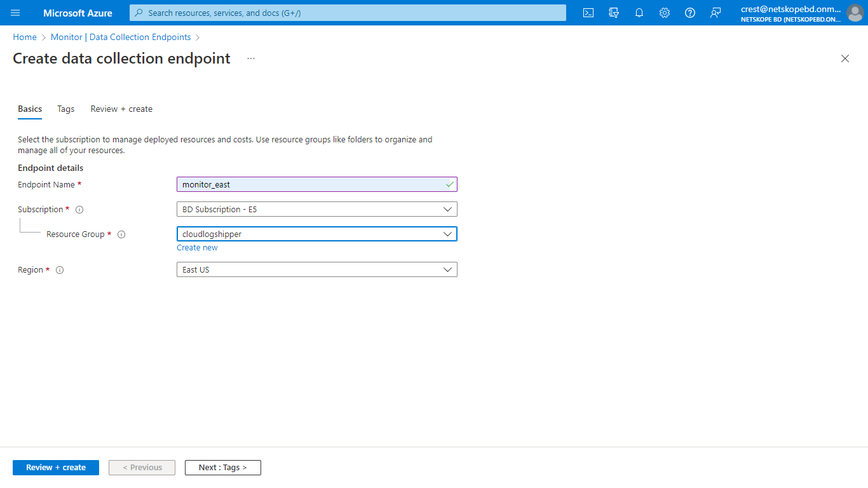
Task: Go to Home via breadcrumb
Action: 24,37
